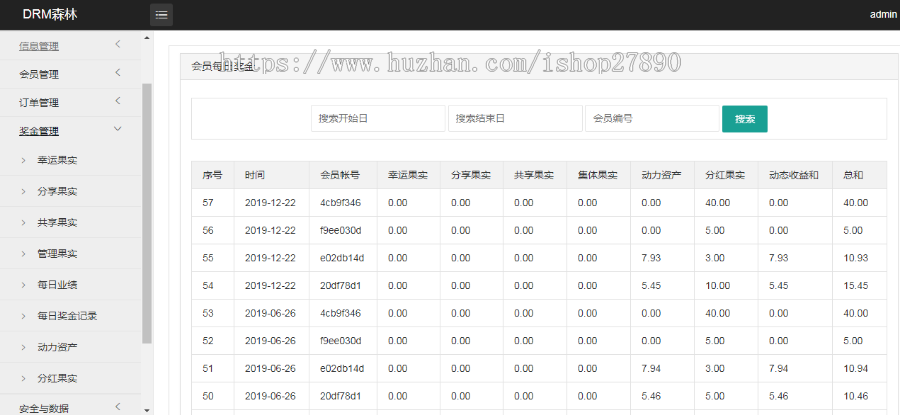This screenshot has height=415, width=900.
Task: Collapse the 奖金管理 chevron
Action: point(118,129)
